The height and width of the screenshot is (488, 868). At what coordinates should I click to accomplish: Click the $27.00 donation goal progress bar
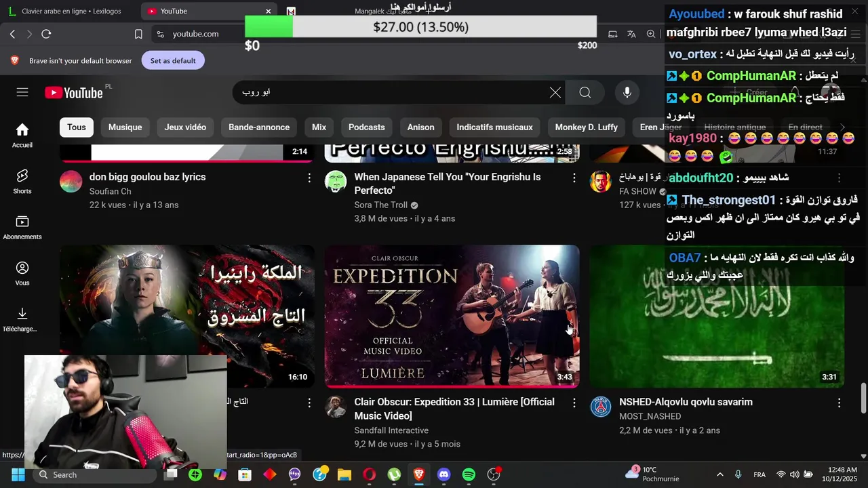(x=420, y=27)
